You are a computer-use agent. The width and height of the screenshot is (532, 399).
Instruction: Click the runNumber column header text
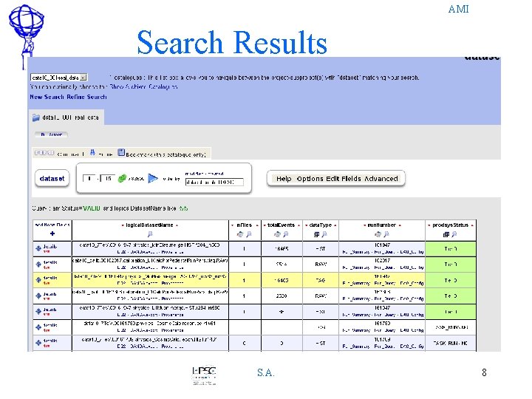[382, 225]
